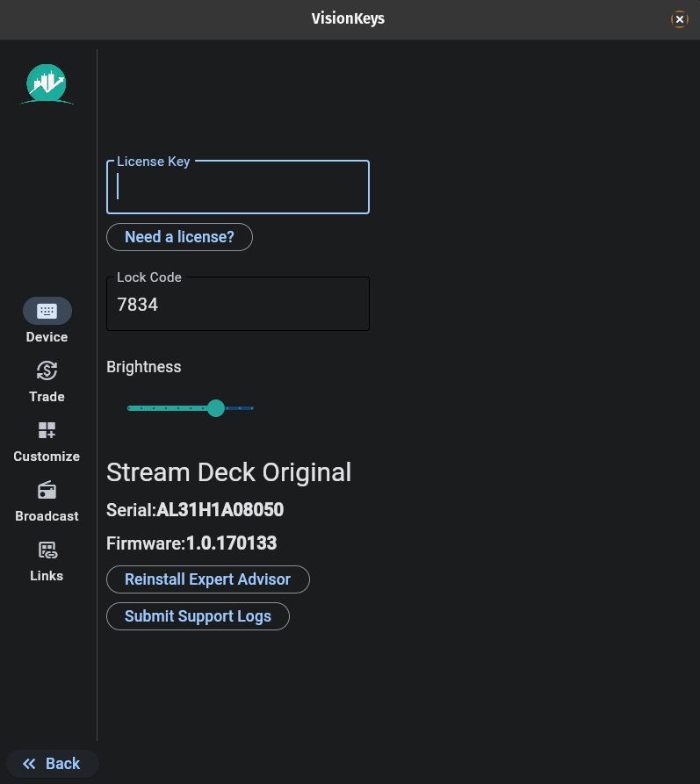Click the double-chevron Back icon
Screen dimensions: 700x784
coord(29,764)
